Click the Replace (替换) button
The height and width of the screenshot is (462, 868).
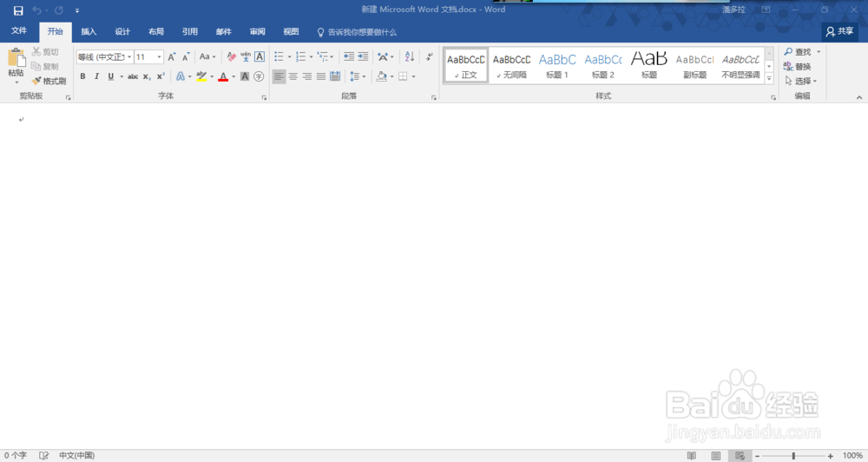click(x=797, y=67)
